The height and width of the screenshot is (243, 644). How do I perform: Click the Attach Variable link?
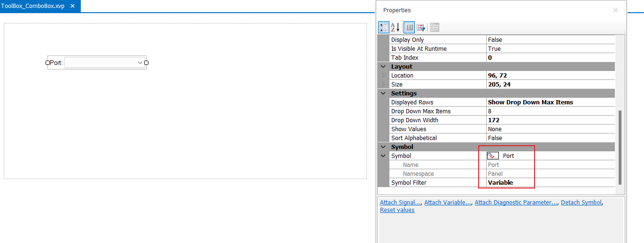pos(448,203)
